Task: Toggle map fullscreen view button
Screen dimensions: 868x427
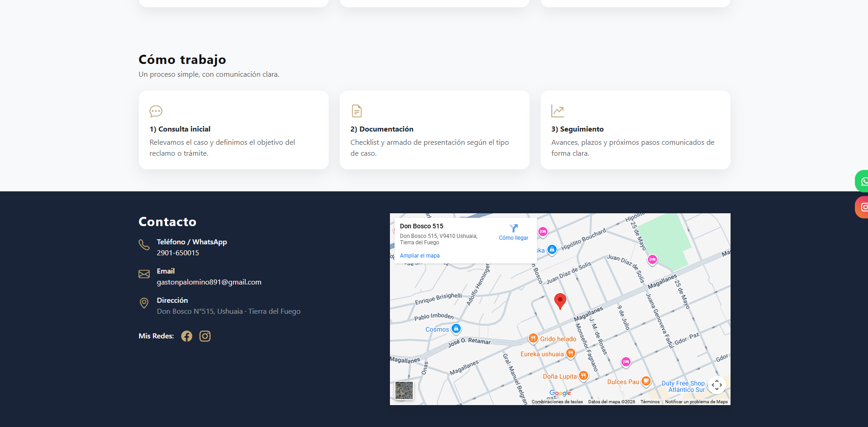Action: click(716, 385)
